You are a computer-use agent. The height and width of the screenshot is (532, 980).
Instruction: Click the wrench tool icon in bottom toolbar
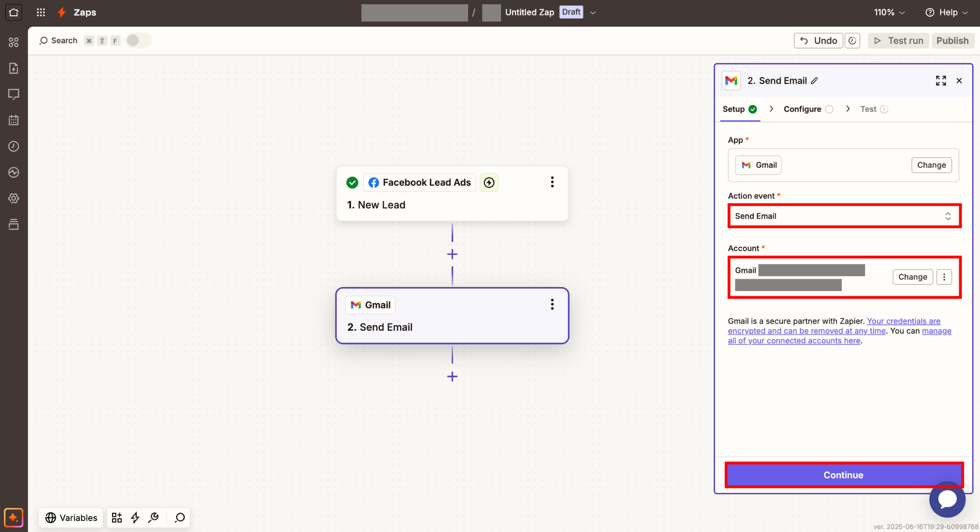[x=154, y=518]
